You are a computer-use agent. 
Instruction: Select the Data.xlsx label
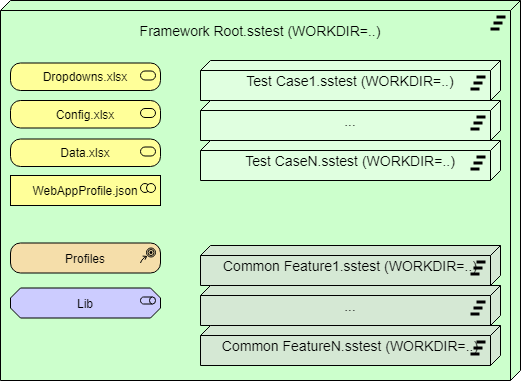pyautogui.click(x=85, y=153)
